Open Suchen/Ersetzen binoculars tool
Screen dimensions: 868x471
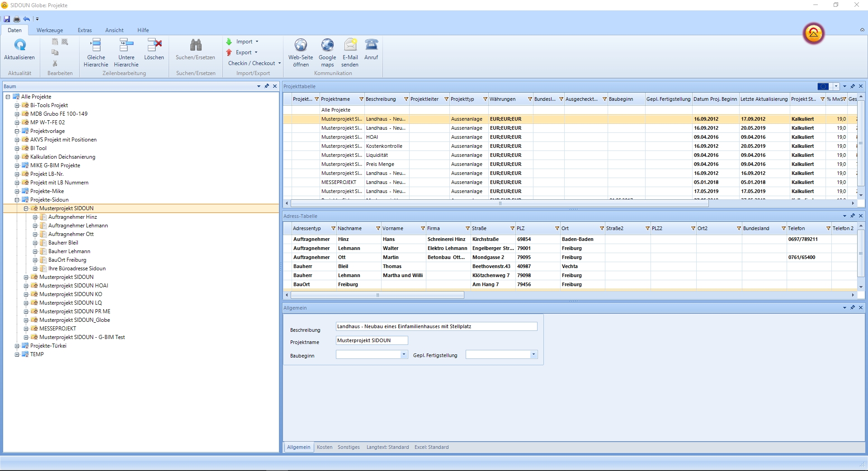coord(195,45)
